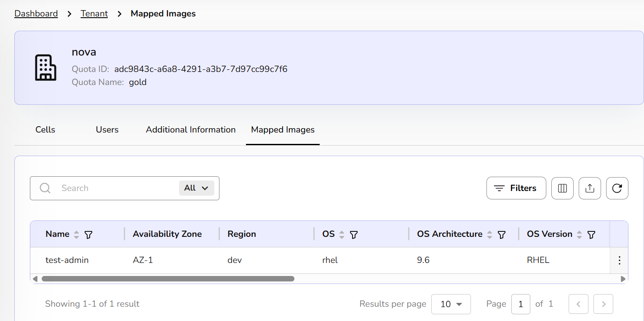Click the column settings icon
Screen dimensions: 644x321
point(562,188)
